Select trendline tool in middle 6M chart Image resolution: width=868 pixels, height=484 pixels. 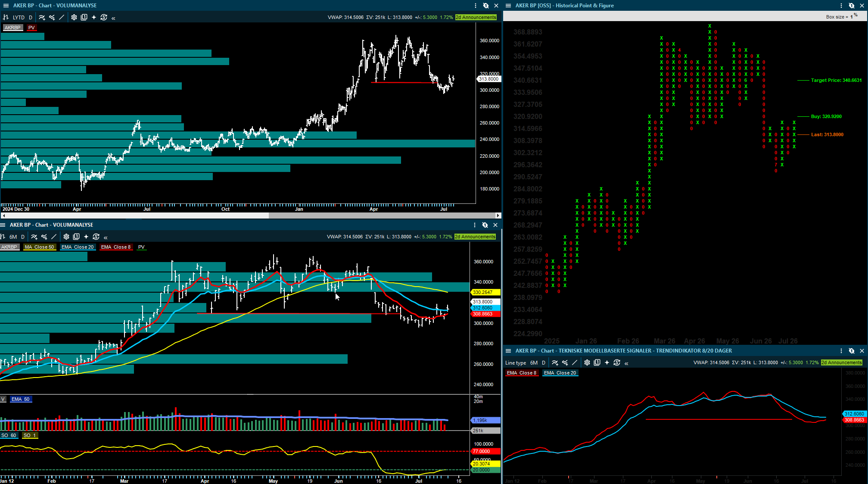(54, 237)
